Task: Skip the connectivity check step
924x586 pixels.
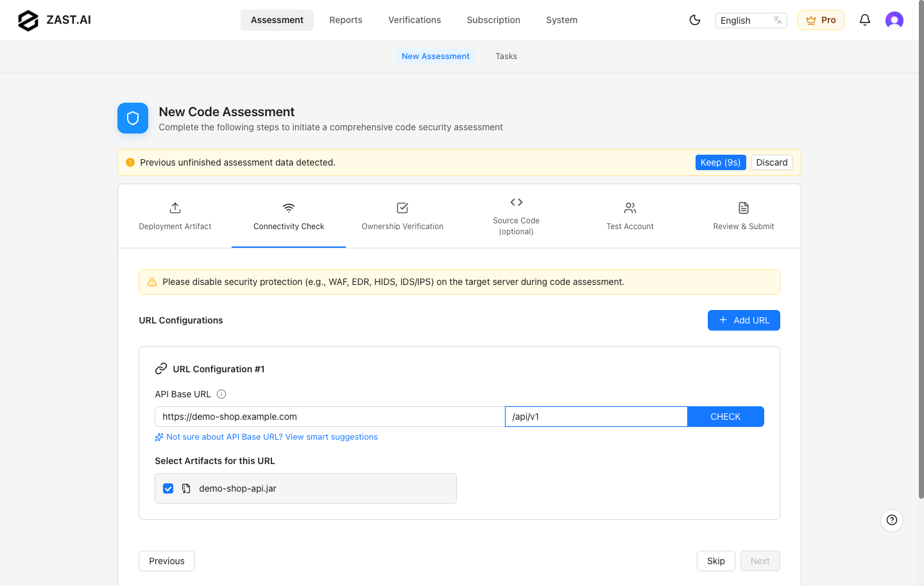Action: (x=716, y=561)
